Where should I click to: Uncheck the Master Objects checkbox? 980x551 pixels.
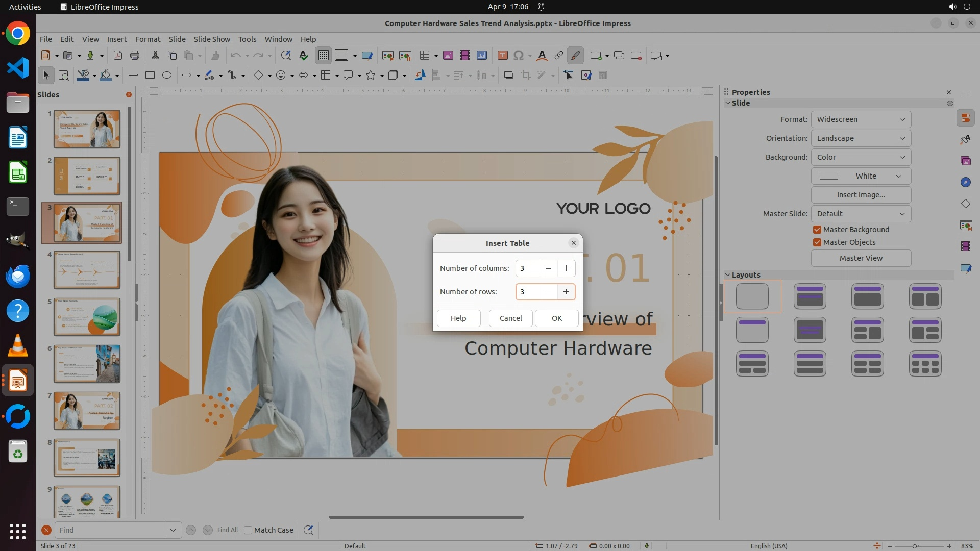817,242
